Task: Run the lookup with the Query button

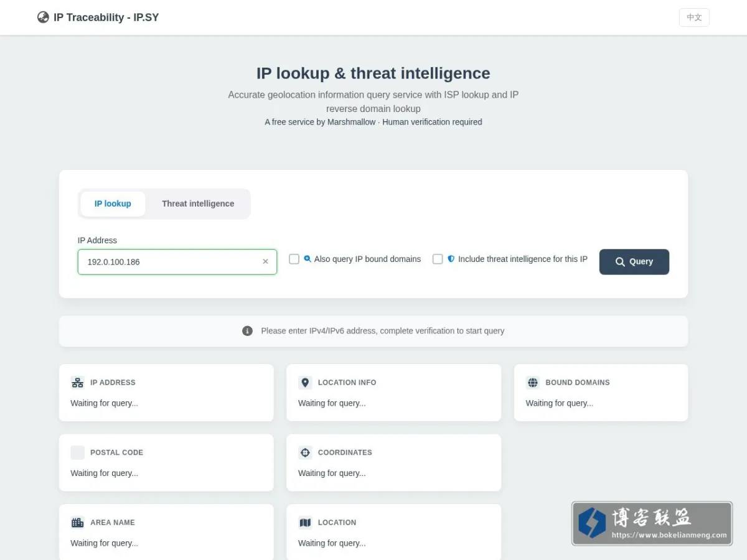Action: pos(634,262)
